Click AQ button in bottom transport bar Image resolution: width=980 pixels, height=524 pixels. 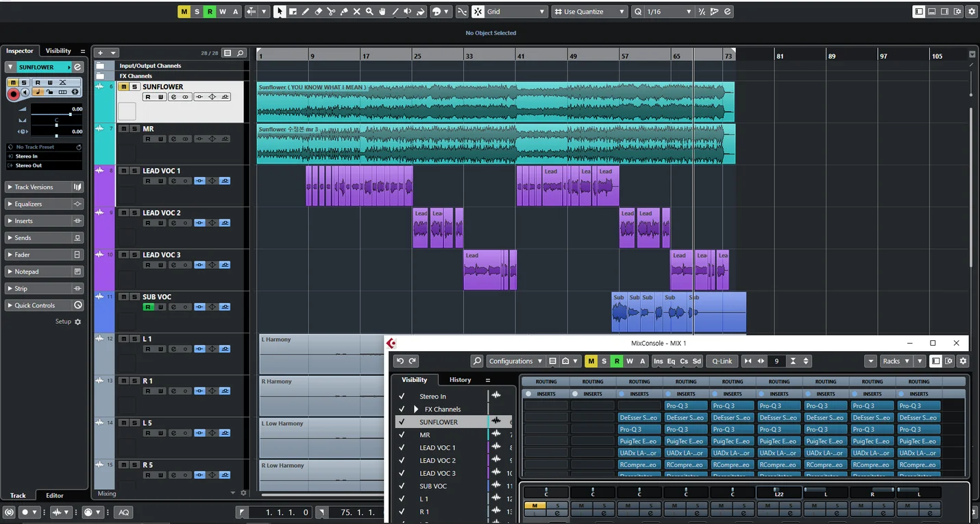(x=123, y=512)
